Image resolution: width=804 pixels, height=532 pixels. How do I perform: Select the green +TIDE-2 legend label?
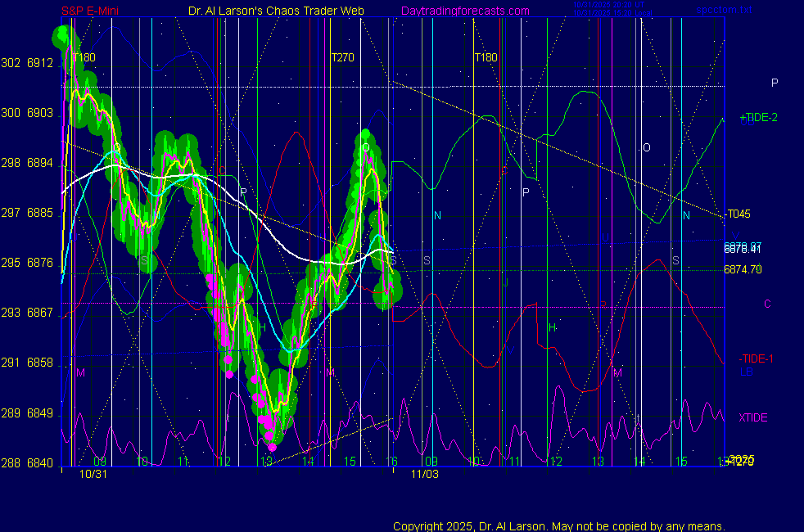[758, 118]
